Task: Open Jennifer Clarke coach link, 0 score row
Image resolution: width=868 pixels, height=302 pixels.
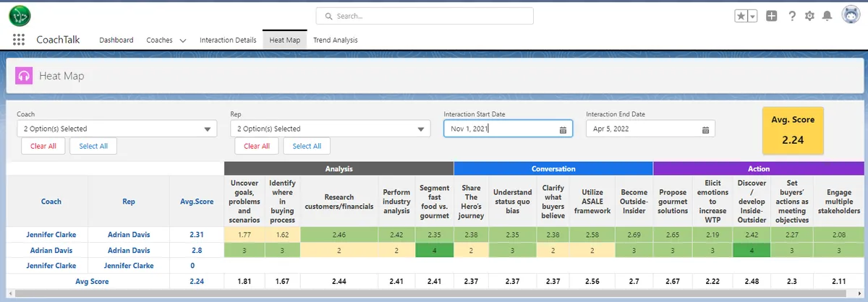Action: (x=51, y=265)
